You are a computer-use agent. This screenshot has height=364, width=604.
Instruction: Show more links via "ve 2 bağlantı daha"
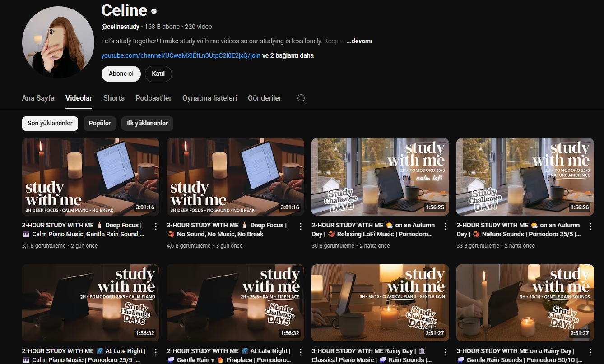(x=288, y=55)
